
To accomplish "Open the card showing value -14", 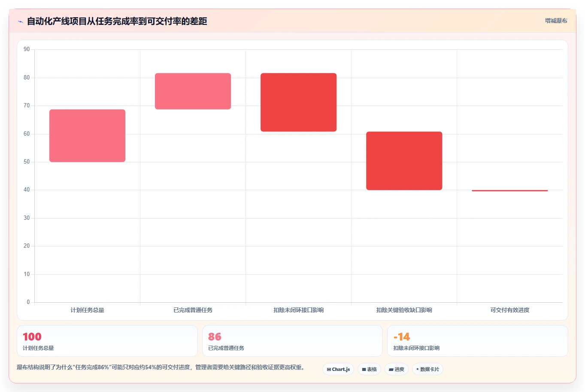I will point(478,341).
